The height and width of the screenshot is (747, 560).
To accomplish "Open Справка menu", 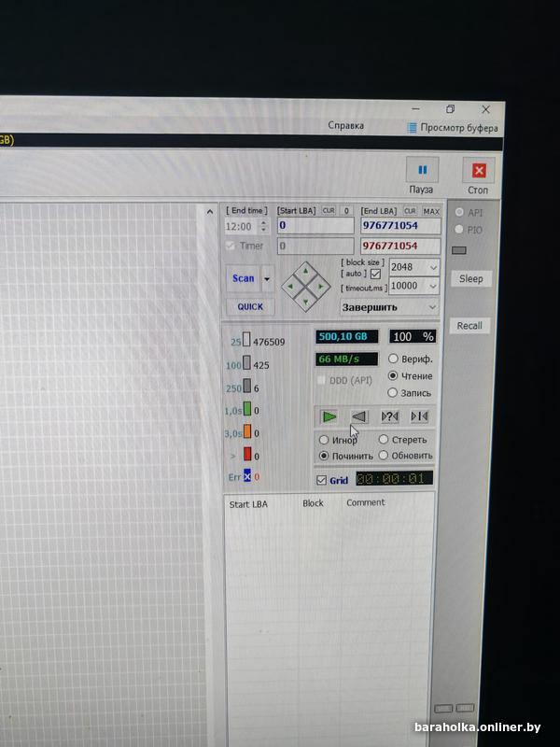I will coord(345,126).
